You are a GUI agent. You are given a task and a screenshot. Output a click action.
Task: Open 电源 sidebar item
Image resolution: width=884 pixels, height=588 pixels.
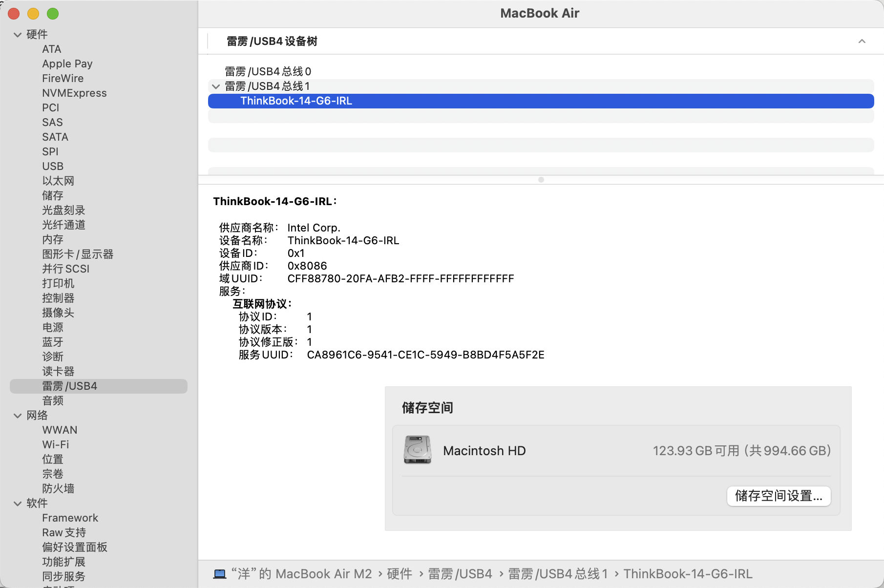(53, 328)
